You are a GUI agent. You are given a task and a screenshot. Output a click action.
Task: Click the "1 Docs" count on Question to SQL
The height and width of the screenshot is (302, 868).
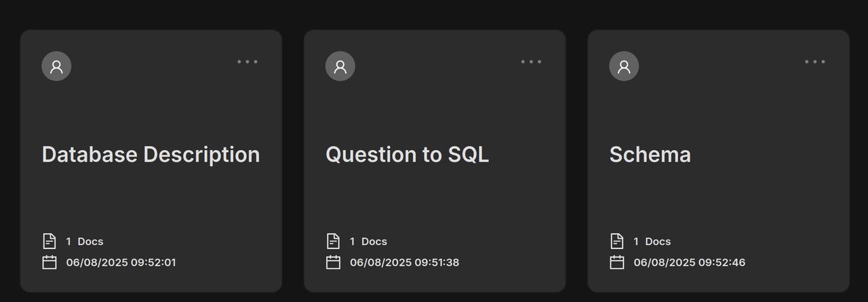pos(368,242)
